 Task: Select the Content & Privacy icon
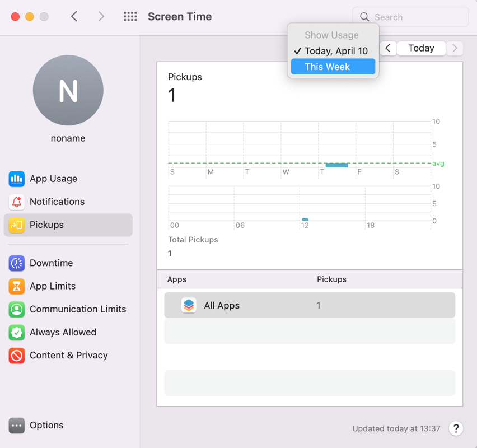[x=17, y=355]
